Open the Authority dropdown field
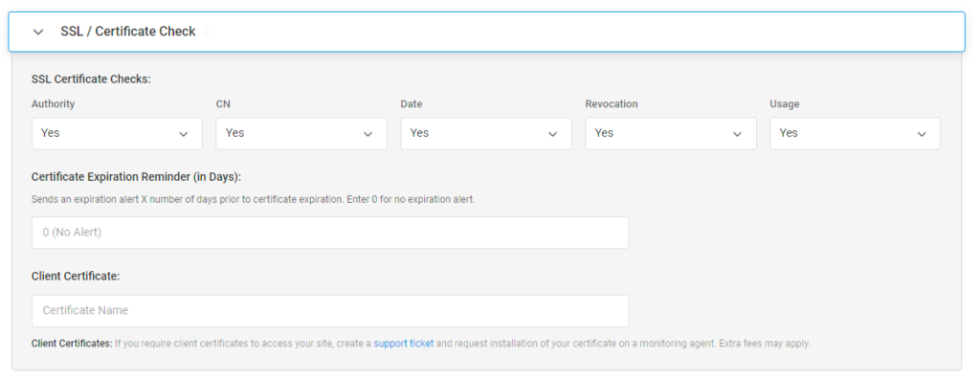The height and width of the screenshot is (381, 980). pos(117,133)
